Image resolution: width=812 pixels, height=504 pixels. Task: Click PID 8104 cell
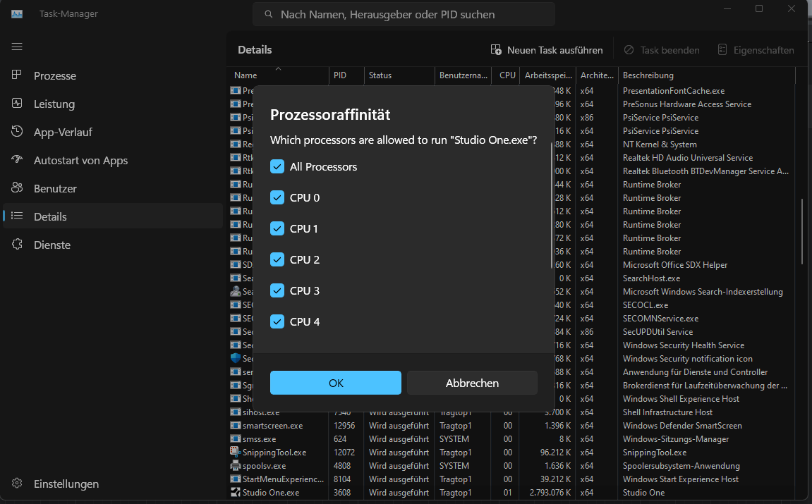click(342, 479)
